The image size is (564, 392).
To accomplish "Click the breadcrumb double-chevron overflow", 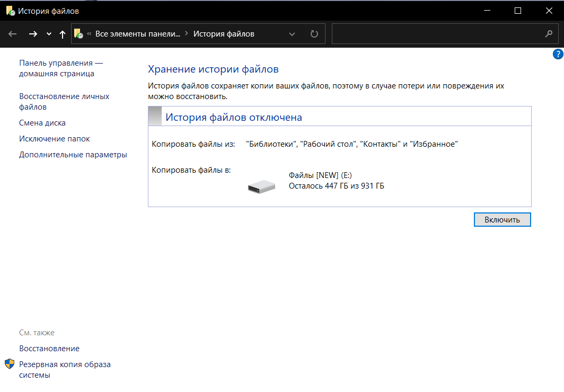I will [89, 34].
